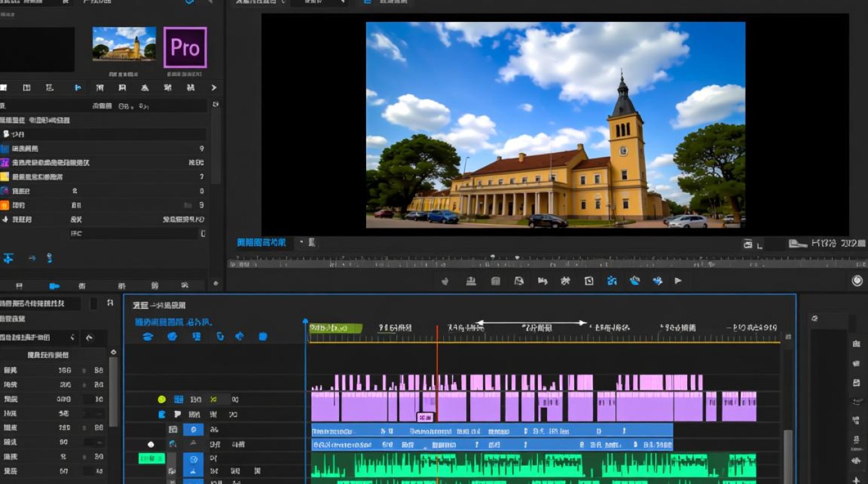Click the Premiere Pro logo thumbnail
The width and height of the screenshot is (868, 484).
tap(185, 48)
